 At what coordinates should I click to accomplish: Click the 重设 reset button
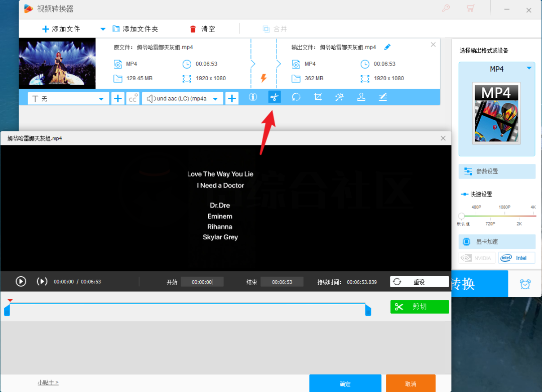[419, 282]
